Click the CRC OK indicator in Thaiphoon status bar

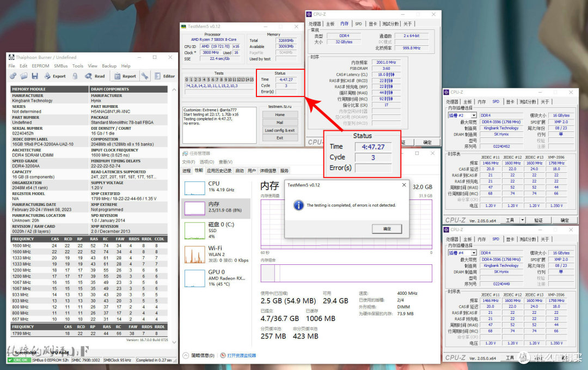tap(19, 360)
